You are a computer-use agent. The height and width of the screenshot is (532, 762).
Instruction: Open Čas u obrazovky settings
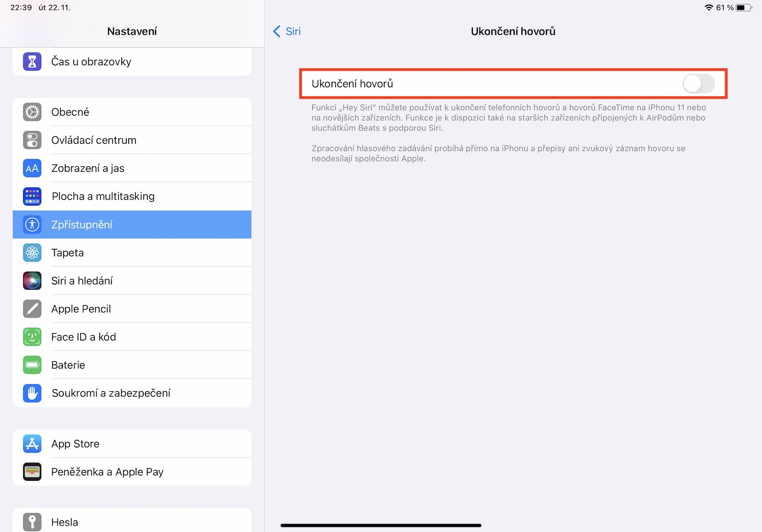(x=132, y=62)
